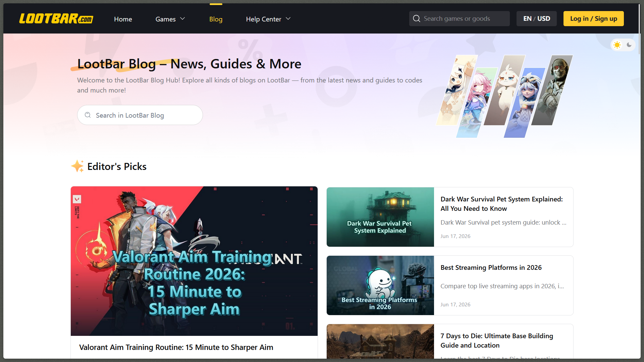644x362 pixels.
Task: Select the Blog tab
Action: point(216,19)
